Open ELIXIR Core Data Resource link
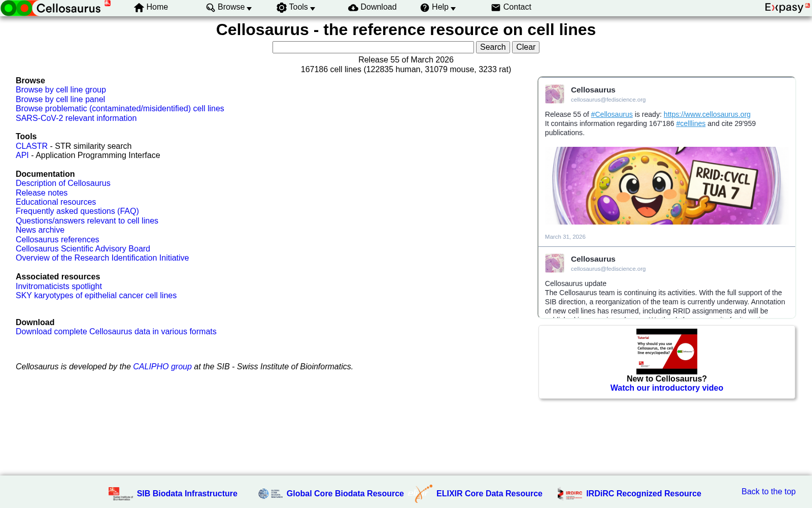Screen dimensions: 812x508 coord(489,494)
